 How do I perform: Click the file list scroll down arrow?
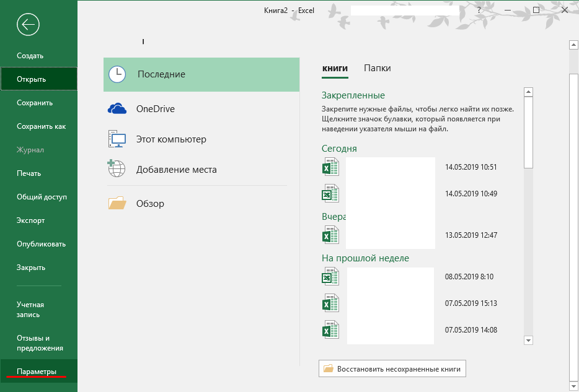528,340
